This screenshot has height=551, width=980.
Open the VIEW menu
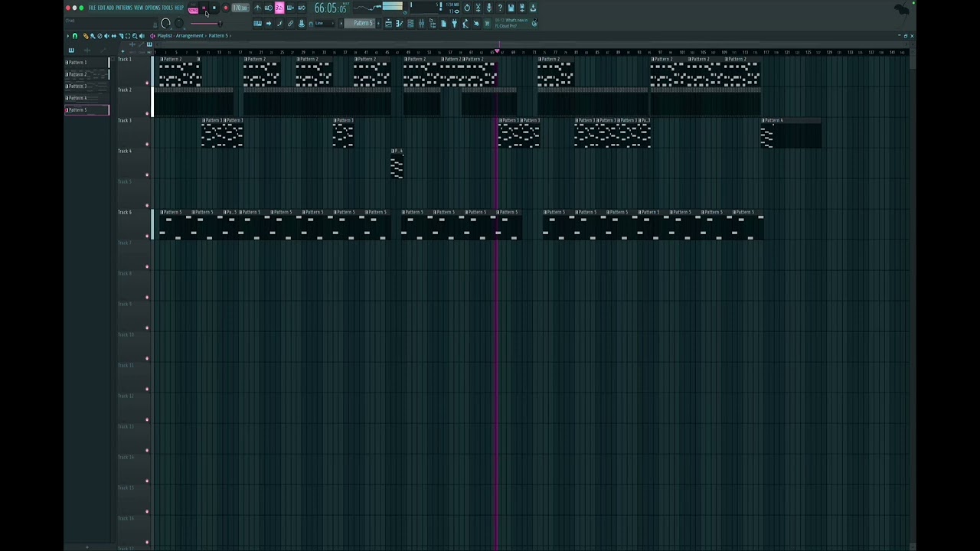[x=139, y=8]
